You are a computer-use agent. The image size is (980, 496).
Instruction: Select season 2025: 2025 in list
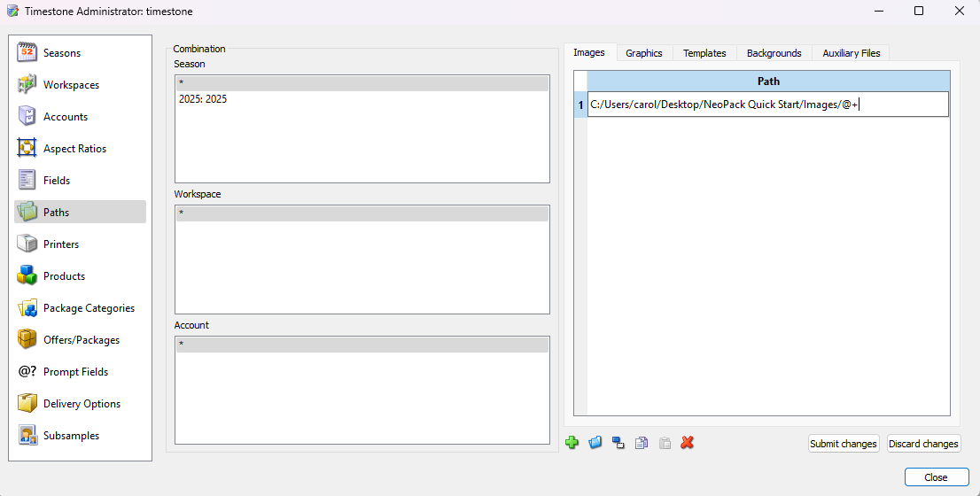coord(203,99)
